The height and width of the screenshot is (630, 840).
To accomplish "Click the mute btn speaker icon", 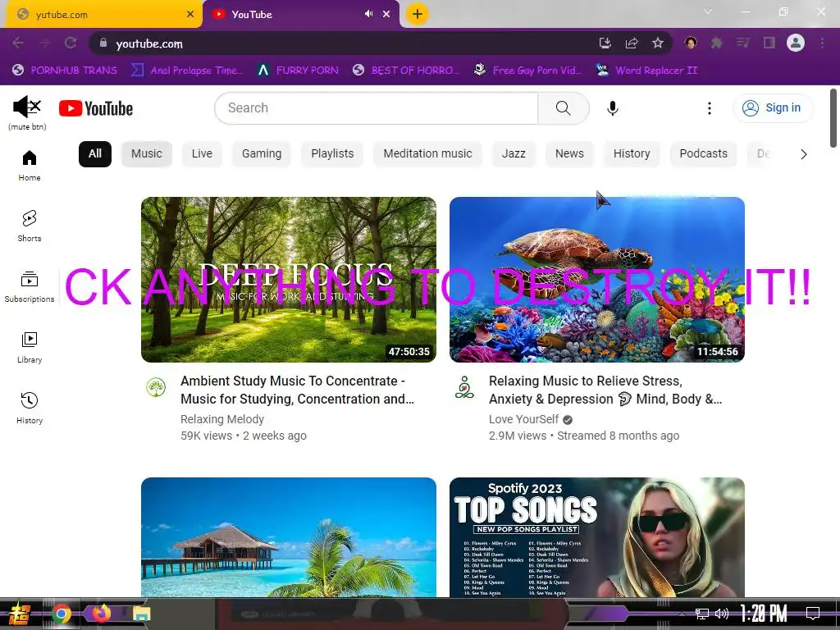I will point(27,107).
